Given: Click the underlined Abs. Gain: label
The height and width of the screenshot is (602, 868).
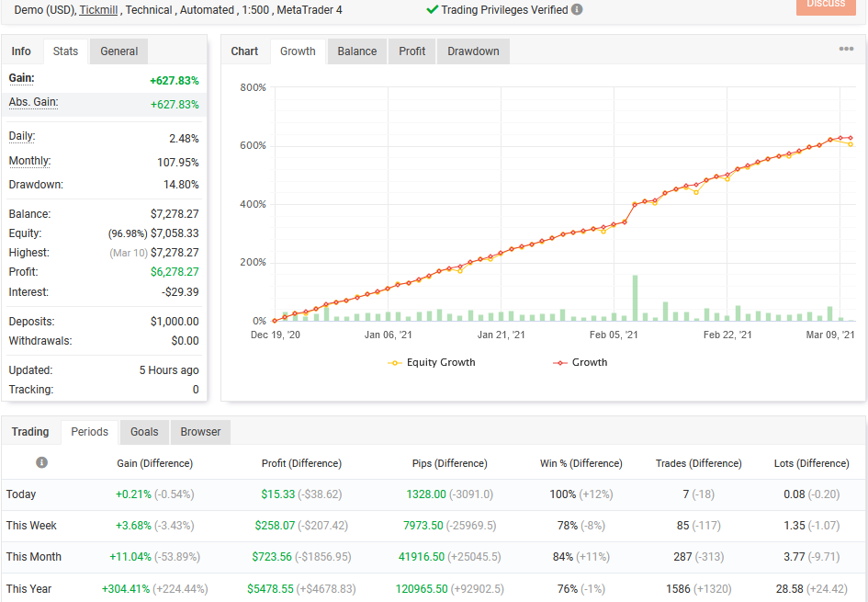Looking at the screenshot, I should [x=33, y=102].
